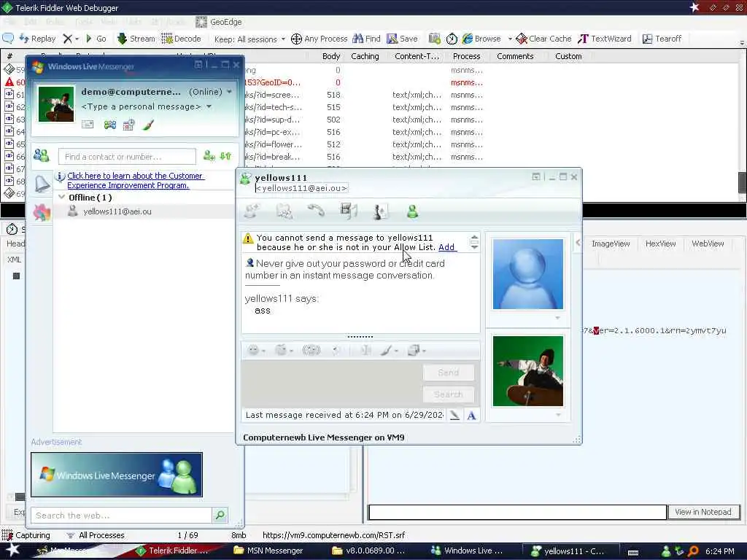The height and width of the screenshot is (560, 747).
Task: Click the Any Process target button
Action: click(x=320, y=39)
